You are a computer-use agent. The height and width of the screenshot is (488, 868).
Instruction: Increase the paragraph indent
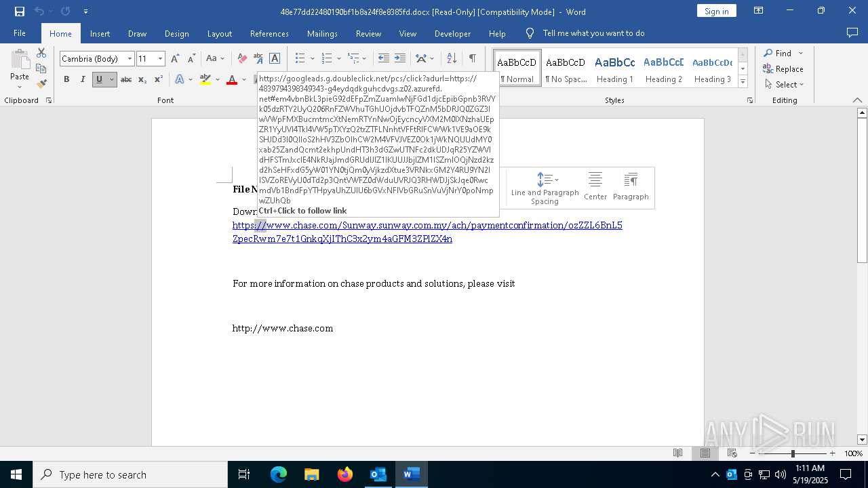point(400,59)
